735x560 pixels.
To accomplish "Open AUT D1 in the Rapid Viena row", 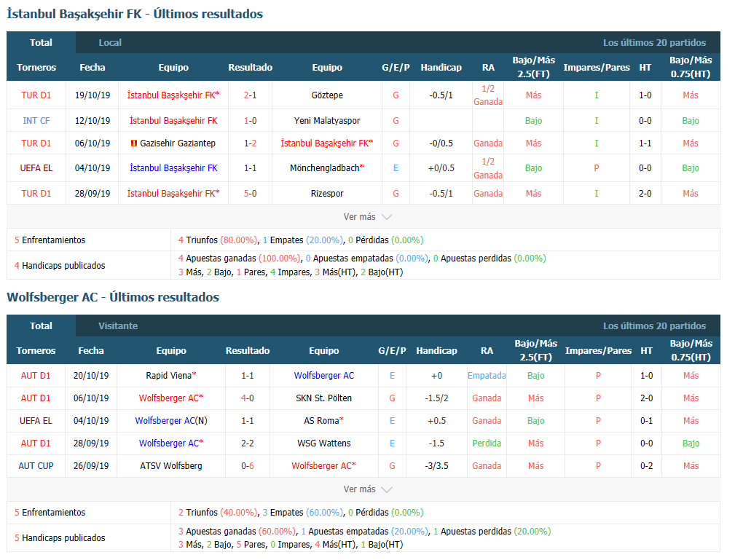I will [x=36, y=375].
